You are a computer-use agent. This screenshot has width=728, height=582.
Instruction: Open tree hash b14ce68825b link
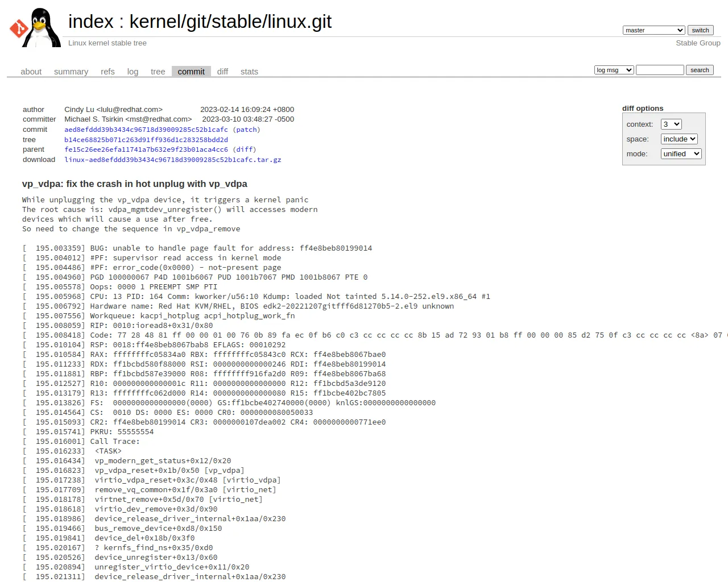click(x=146, y=140)
